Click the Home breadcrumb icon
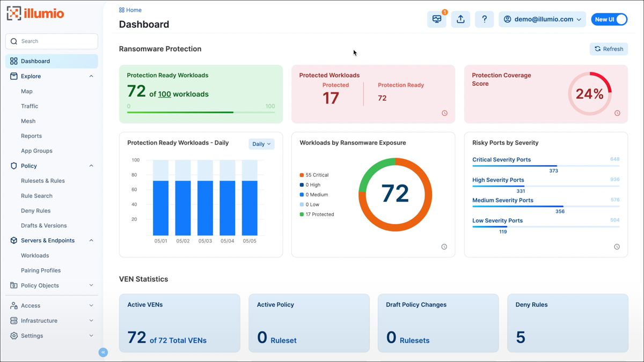The width and height of the screenshot is (644, 362). coord(122,10)
